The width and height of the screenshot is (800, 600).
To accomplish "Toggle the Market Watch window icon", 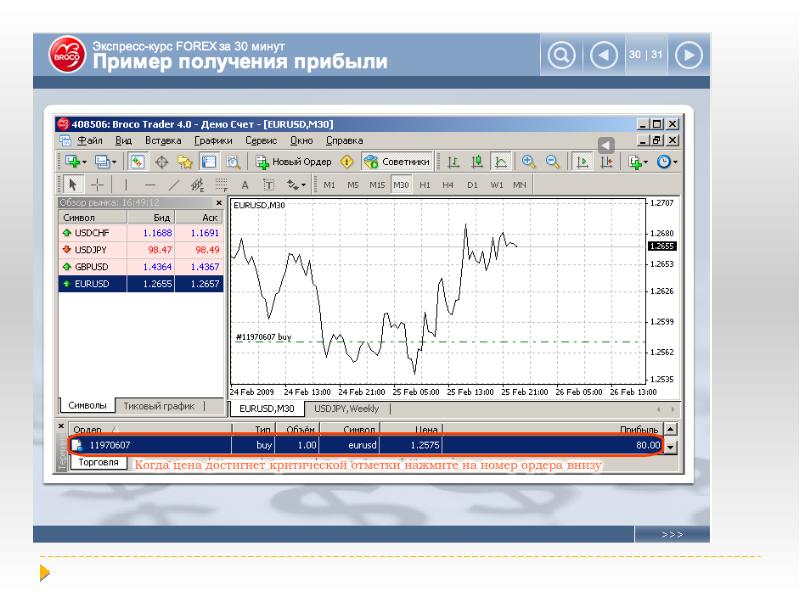I will tap(137, 162).
